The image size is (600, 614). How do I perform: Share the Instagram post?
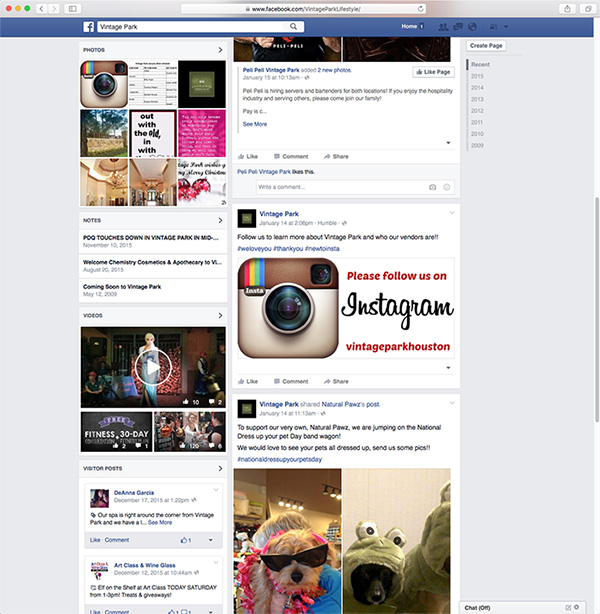click(x=336, y=381)
